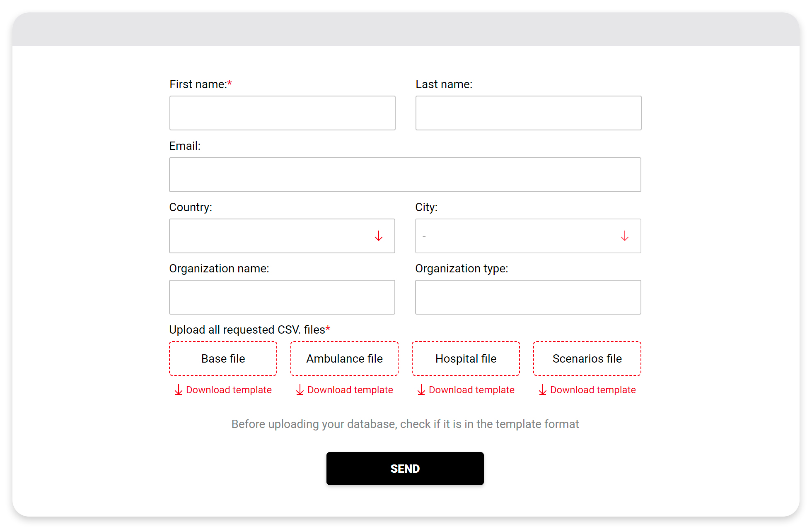
Task: Click the Scenarios file upload box
Action: (x=587, y=358)
